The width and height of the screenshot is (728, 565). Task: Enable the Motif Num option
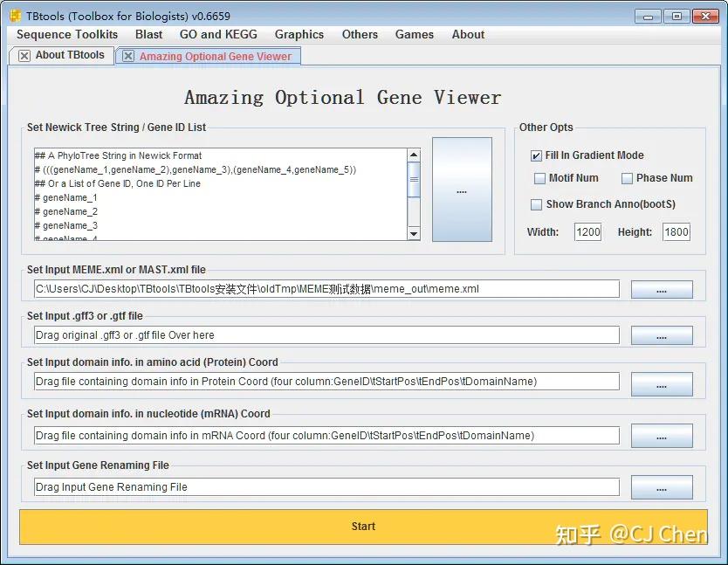(x=539, y=178)
